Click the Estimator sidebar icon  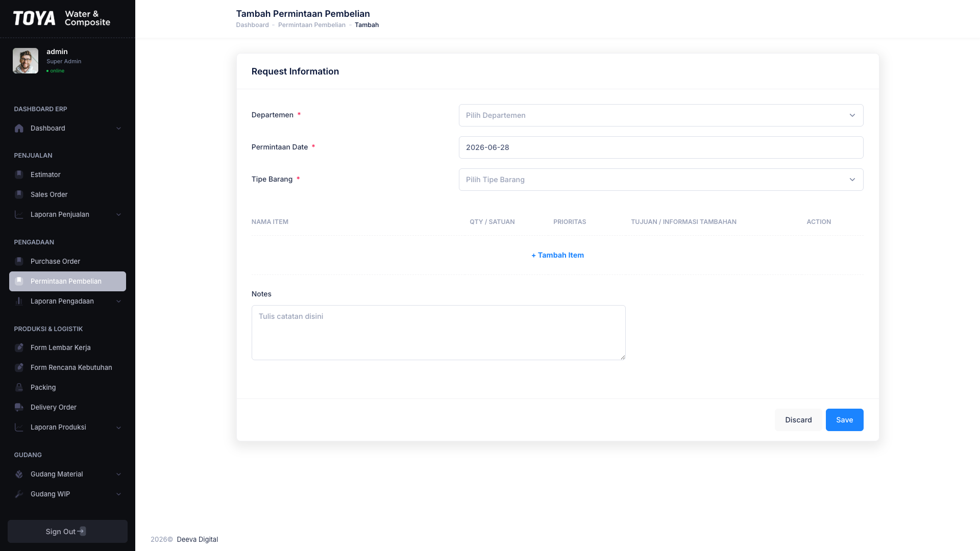click(19, 174)
